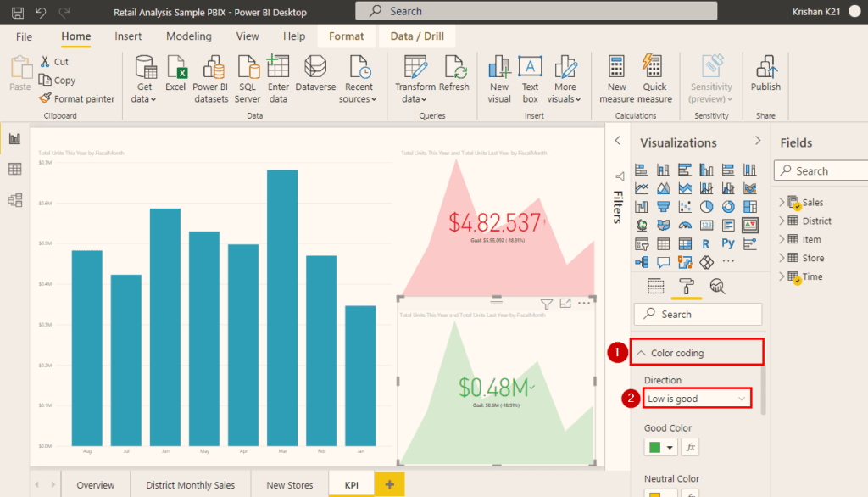Expand the Store table in Fields pane
This screenshot has height=497, width=868.
pyautogui.click(x=782, y=257)
